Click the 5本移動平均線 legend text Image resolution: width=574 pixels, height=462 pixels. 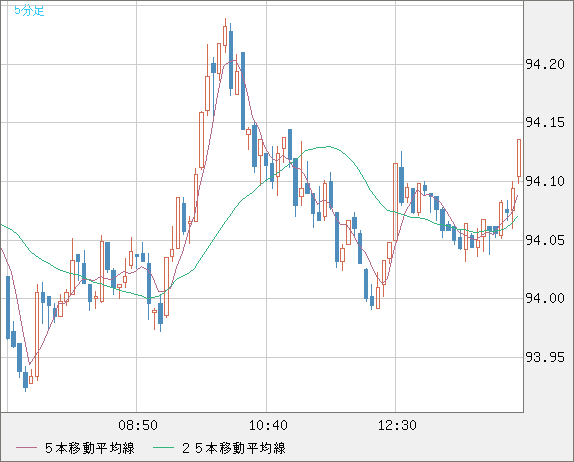(90, 448)
